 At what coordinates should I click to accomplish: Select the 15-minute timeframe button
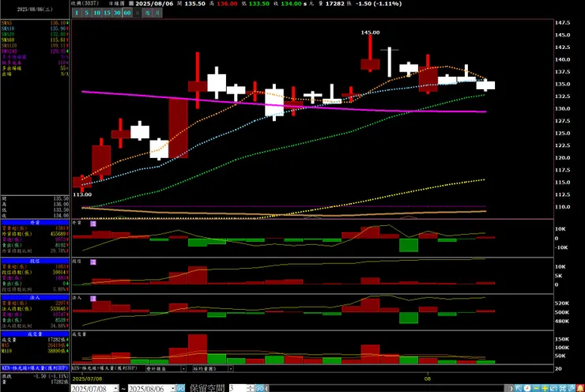(107, 13)
